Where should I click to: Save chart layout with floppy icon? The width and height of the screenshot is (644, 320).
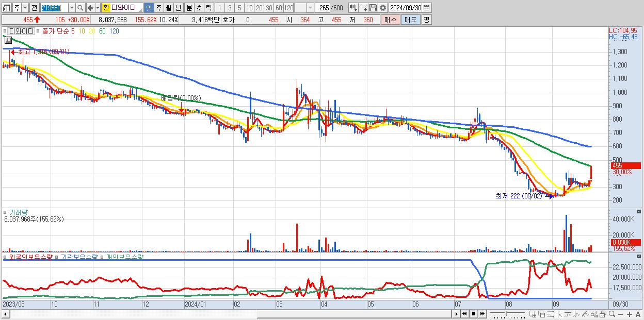373,8
